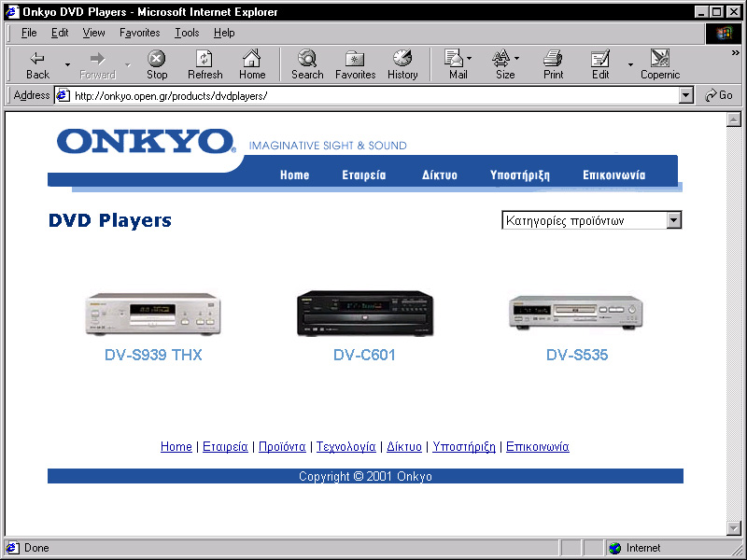Expand toolbar overflow chevron
The image size is (747, 560).
pos(736,53)
